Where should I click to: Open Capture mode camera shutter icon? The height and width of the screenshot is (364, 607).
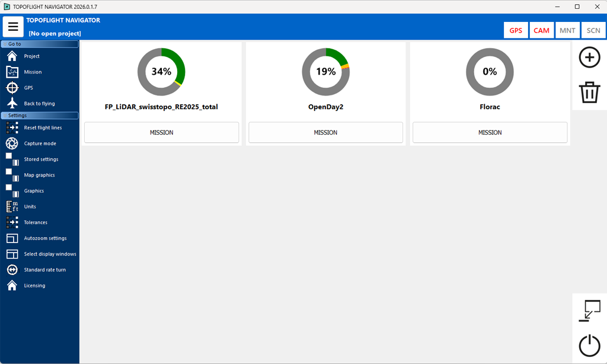pyautogui.click(x=12, y=143)
